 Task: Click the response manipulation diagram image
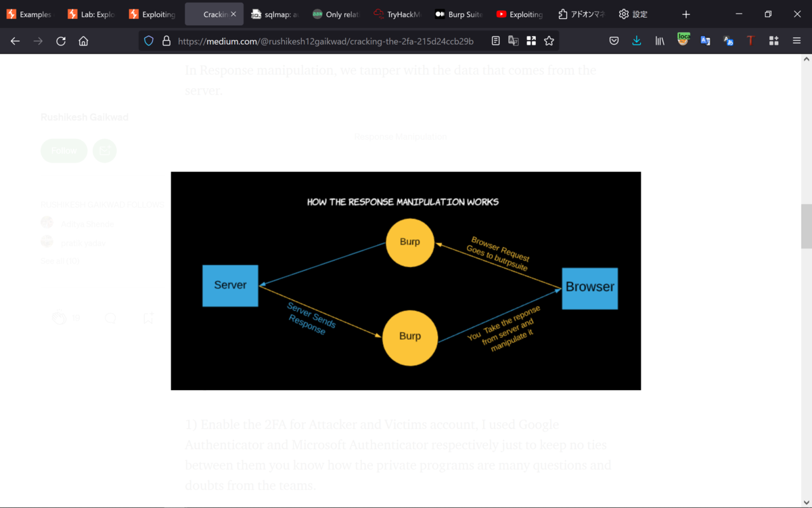coord(405,280)
